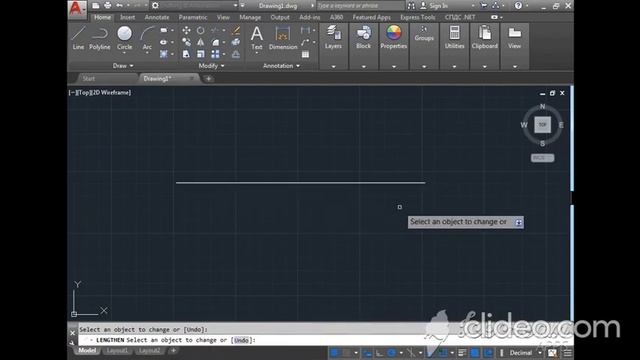Expand the Utilities panel arrow

[x=454, y=67]
